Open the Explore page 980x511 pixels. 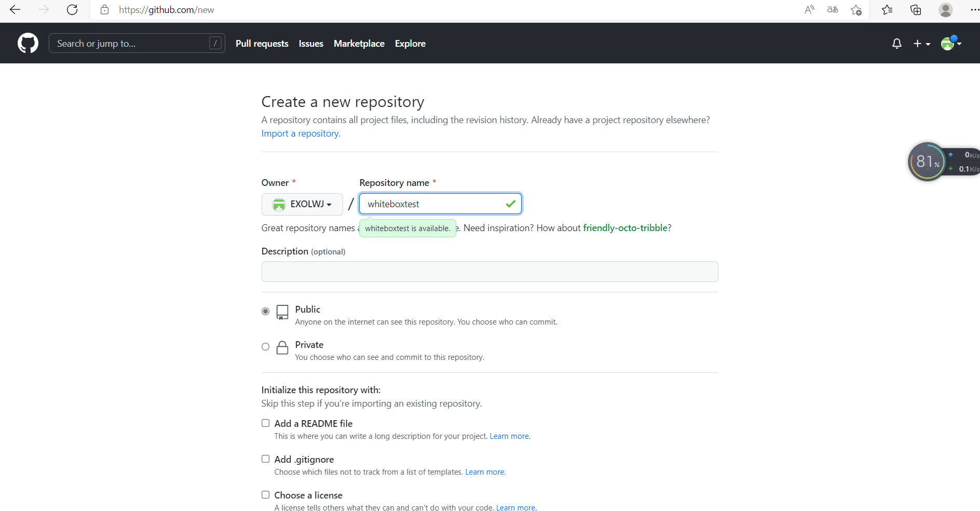coord(410,44)
